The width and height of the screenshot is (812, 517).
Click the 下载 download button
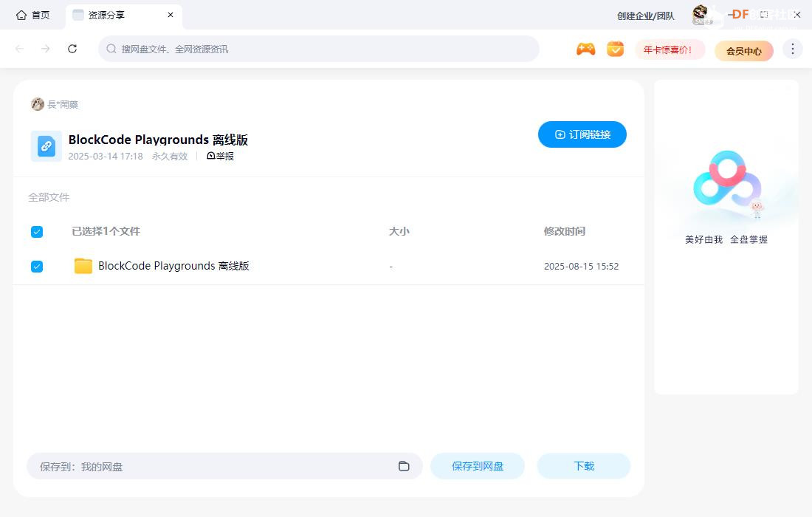click(584, 466)
